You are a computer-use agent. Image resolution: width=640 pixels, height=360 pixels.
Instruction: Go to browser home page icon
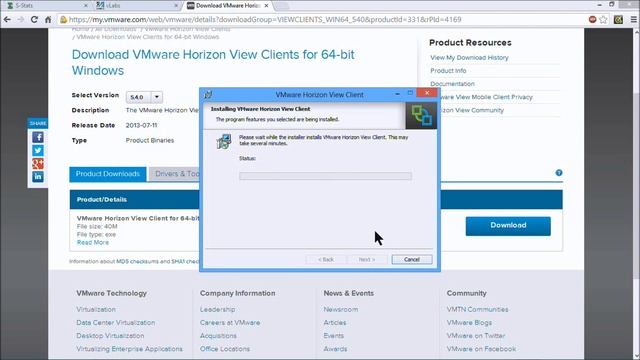[x=48, y=19]
